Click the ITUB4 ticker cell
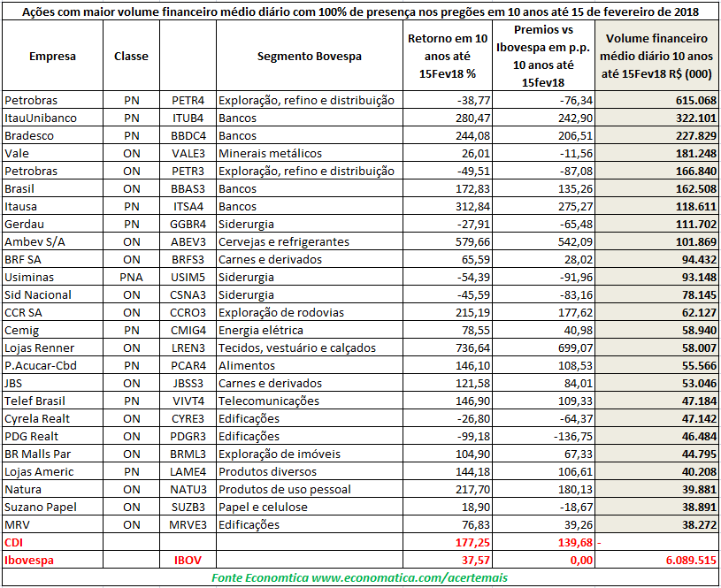The width and height of the screenshot is (721, 588). [x=188, y=118]
